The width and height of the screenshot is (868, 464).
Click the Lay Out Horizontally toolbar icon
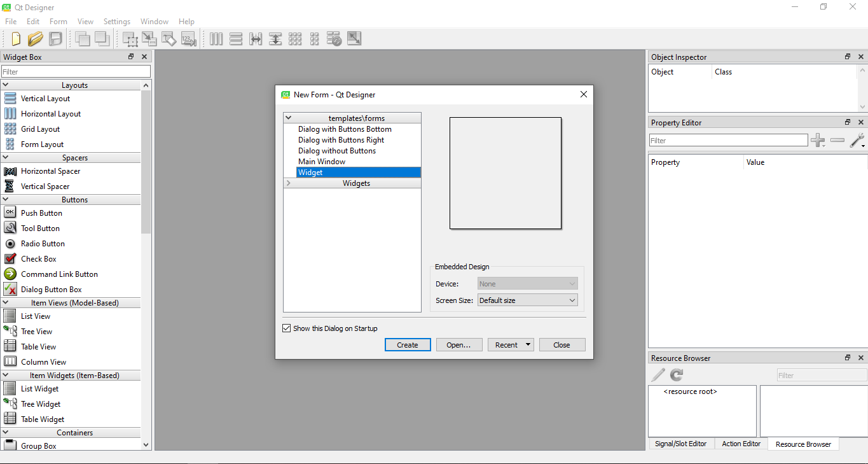click(x=216, y=39)
